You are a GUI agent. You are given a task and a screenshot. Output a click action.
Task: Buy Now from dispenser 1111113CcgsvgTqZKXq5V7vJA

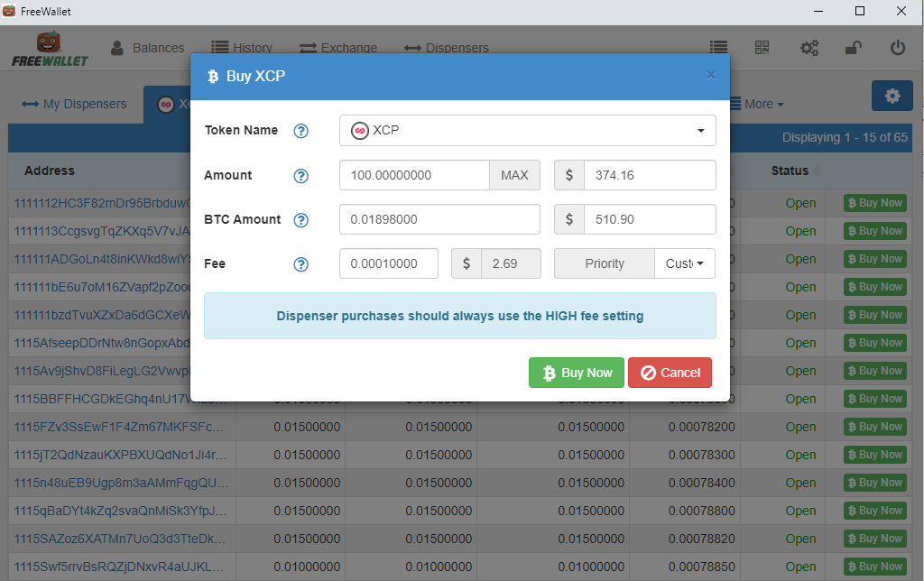(x=874, y=231)
